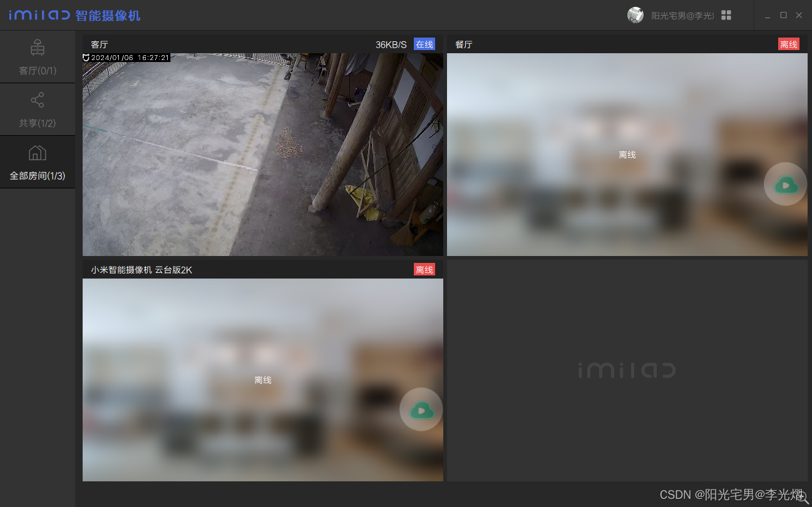Click 小米智能摄像机 云台版2K camera title
The image size is (812, 507).
[x=141, y=270]
